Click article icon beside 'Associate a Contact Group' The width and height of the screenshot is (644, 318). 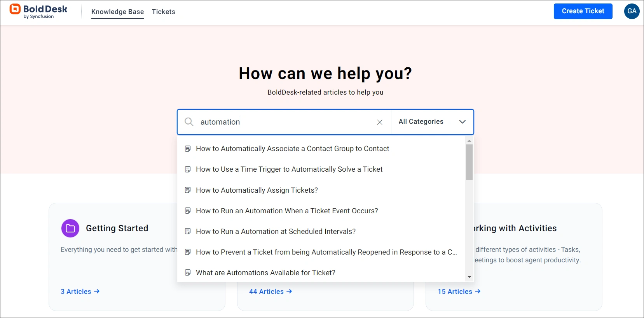point(188,149)
